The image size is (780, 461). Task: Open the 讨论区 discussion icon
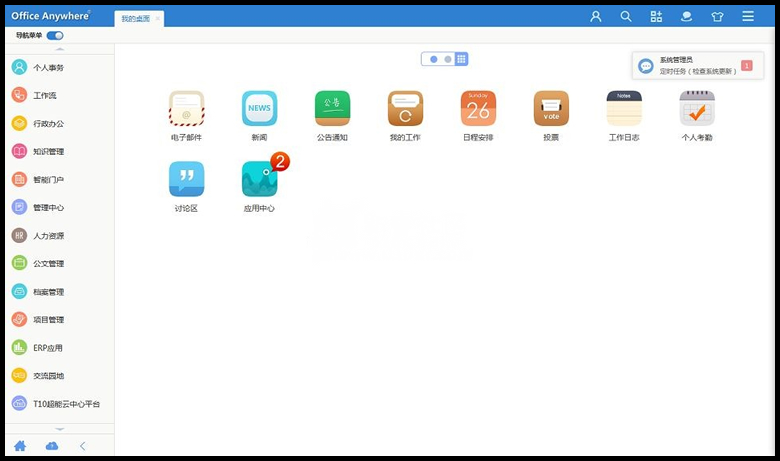click(x=187, y=179)
